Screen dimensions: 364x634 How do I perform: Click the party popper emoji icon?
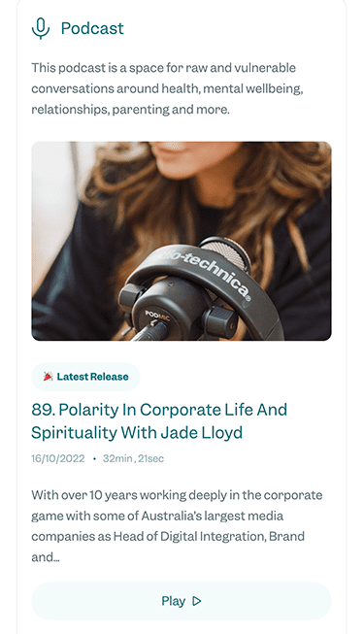(48, 377)
